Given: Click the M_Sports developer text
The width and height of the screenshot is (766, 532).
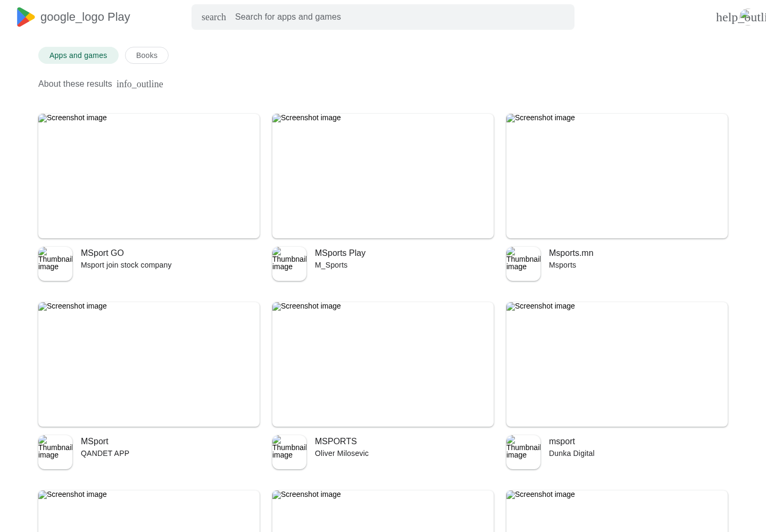Looking at the screenshot, I should point(331,265).
